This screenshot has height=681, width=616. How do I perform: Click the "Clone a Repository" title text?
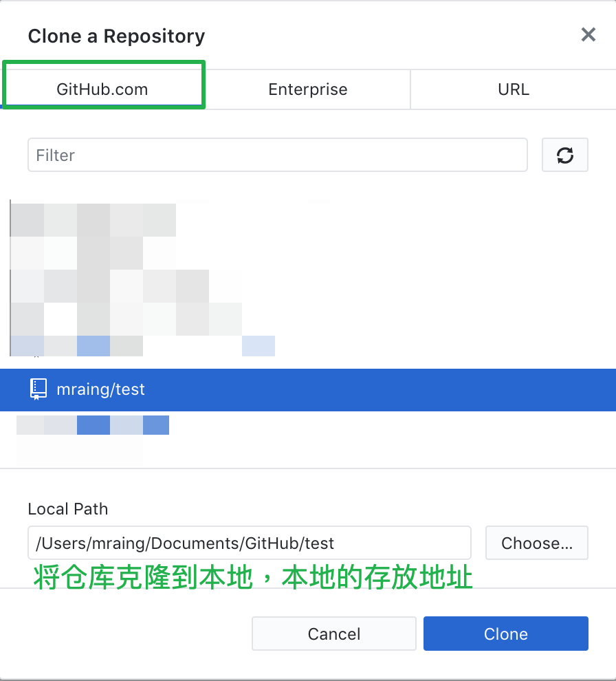pos(116,36)
